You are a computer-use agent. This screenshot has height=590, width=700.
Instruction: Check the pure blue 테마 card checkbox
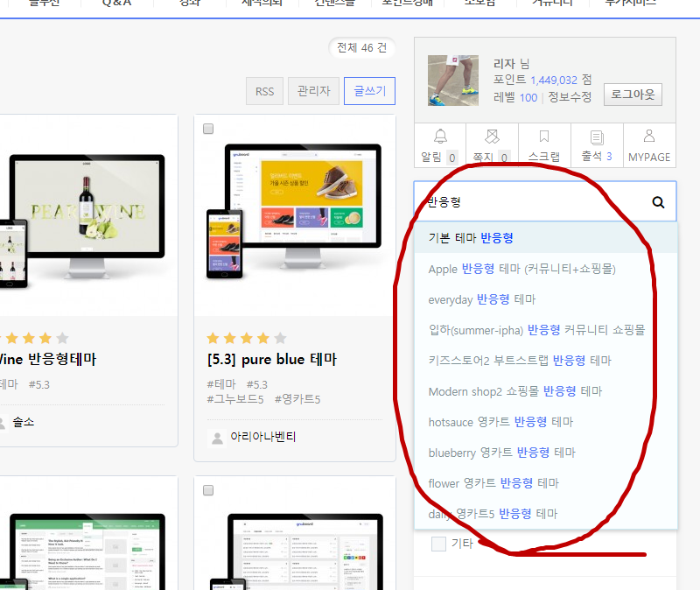[x=208, y=130]
